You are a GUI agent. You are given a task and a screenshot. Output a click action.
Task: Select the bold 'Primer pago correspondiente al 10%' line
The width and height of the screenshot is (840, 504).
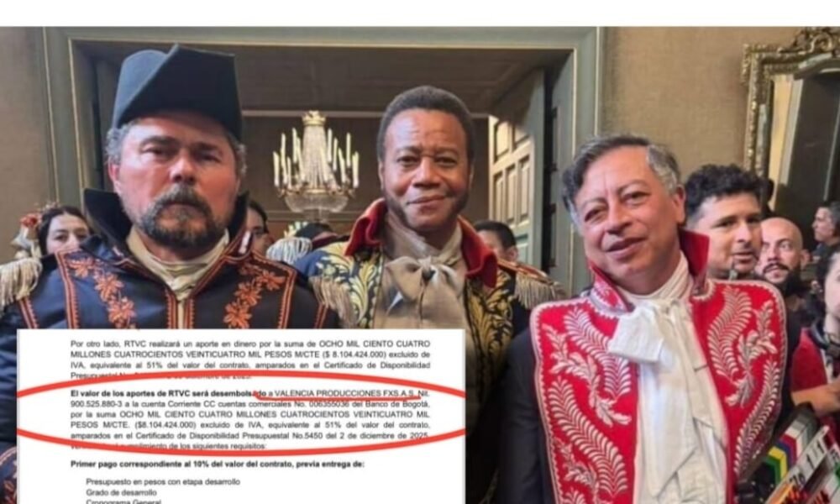[218, 464]
